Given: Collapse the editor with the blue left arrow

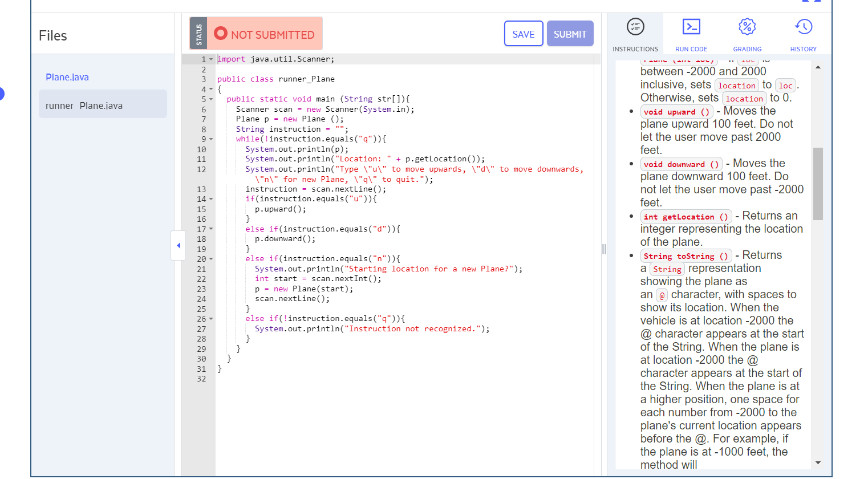Looking at the screenshot, I should click(x=178, y=245).
